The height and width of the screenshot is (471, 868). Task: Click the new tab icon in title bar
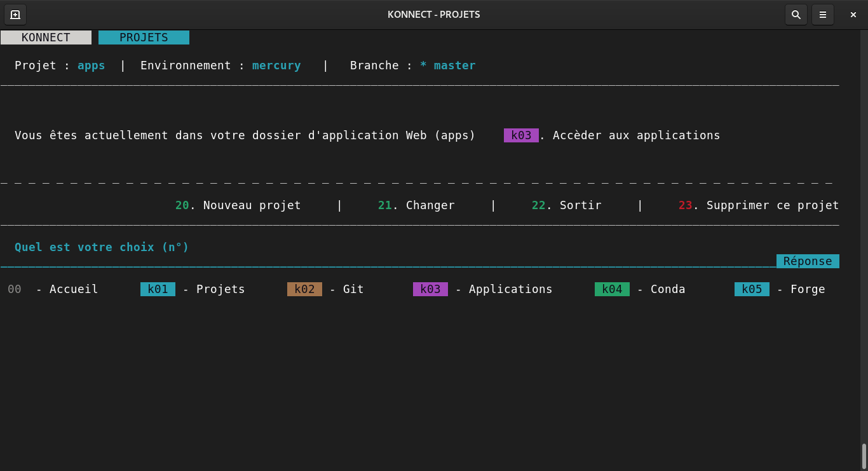coord(15,15)
